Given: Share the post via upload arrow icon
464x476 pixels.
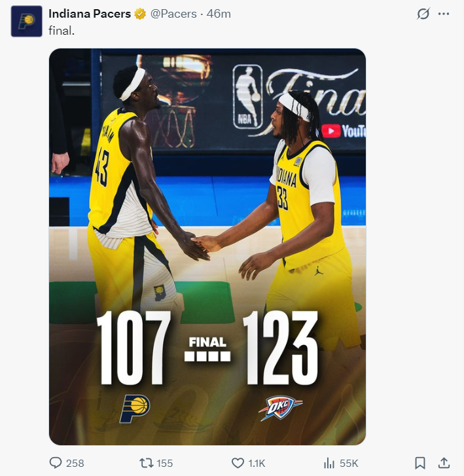Looking at the screenshot, I should [444, 463].
